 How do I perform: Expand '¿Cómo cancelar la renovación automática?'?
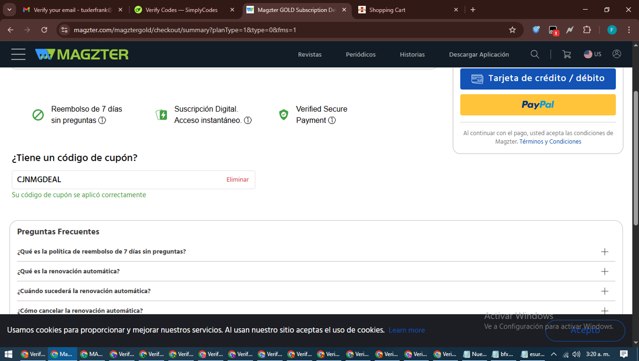click(316, 309)
